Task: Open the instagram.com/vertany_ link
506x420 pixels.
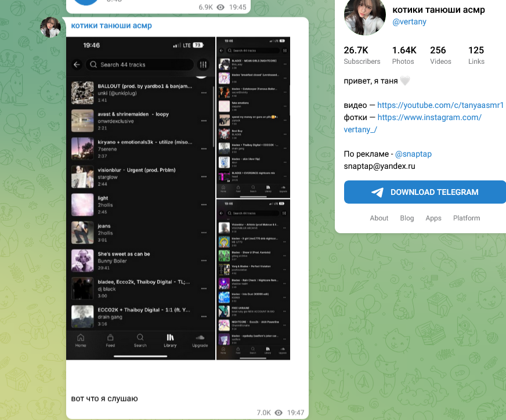Action: pyautogui.click(x=413, y=123)
